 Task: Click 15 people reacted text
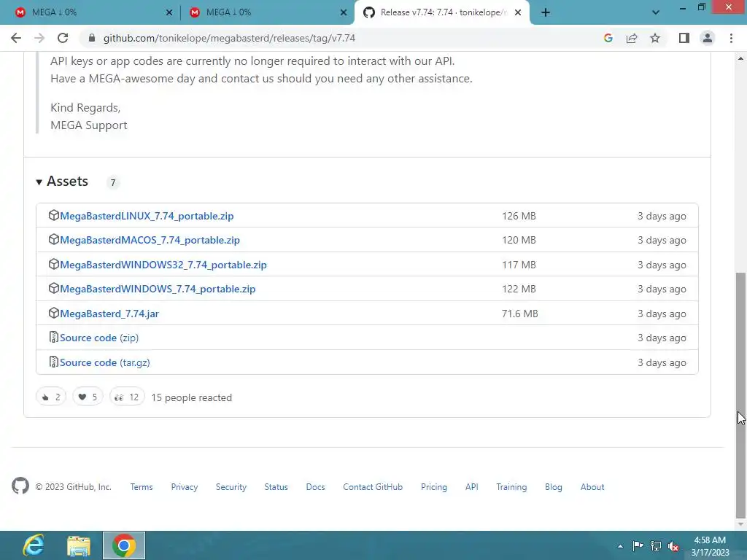(x=192, y=397)
